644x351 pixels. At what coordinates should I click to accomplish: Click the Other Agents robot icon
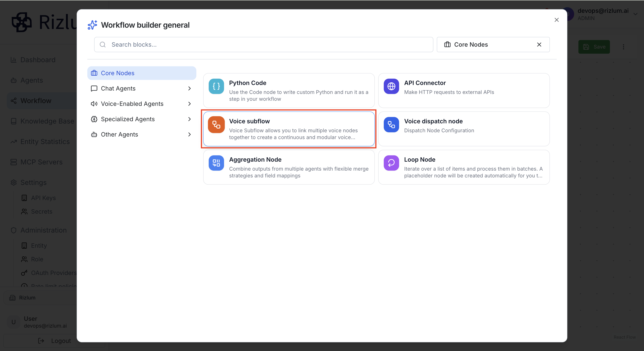[94, 134]
